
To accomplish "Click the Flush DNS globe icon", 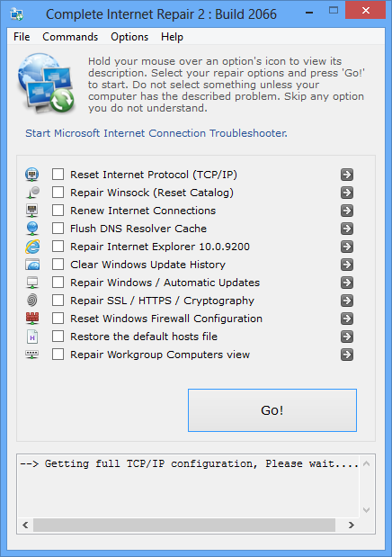I will (32, 229).
